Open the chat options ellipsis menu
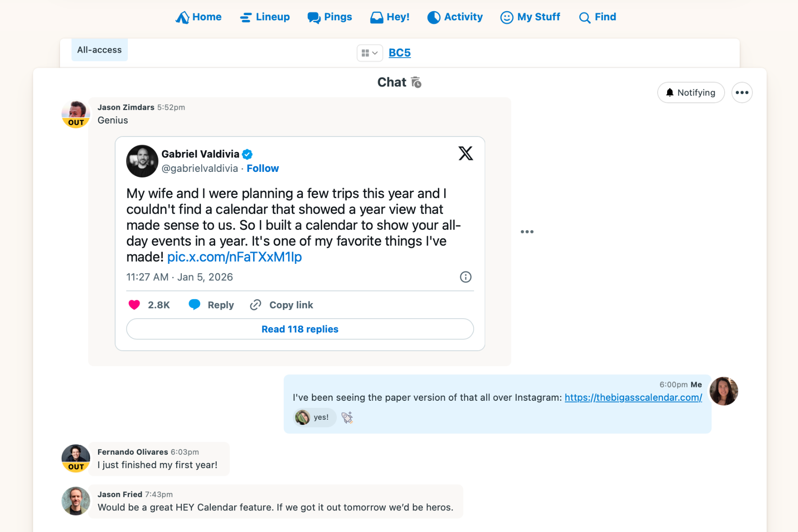Image resolution: width=798 pixels, height=532 pixels. [x=742, y=92]
